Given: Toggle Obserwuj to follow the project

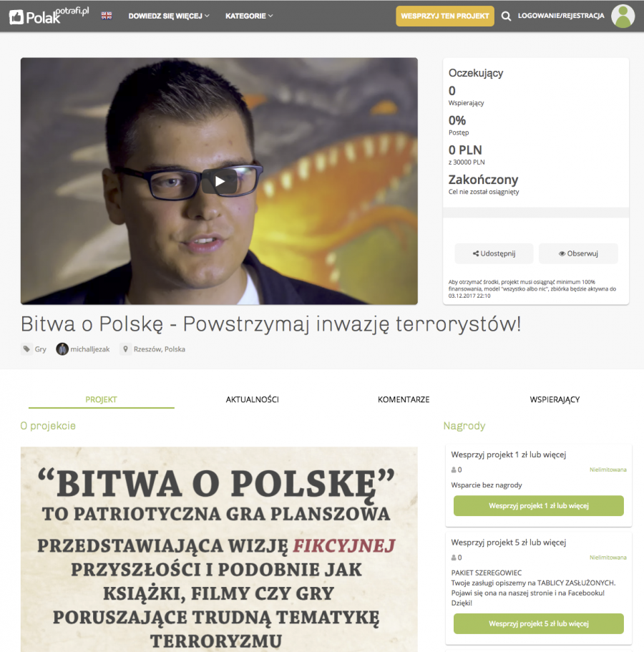Looking at the screenshot, I should [x=578, y=253].
